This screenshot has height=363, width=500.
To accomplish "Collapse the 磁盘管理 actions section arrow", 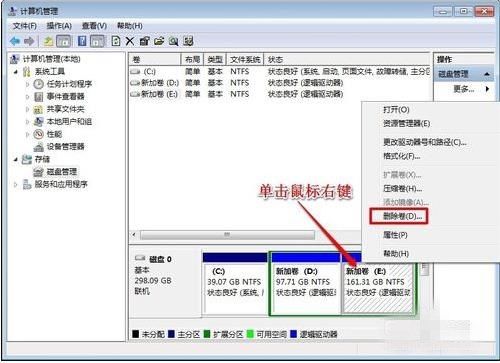I will [487, 74].
